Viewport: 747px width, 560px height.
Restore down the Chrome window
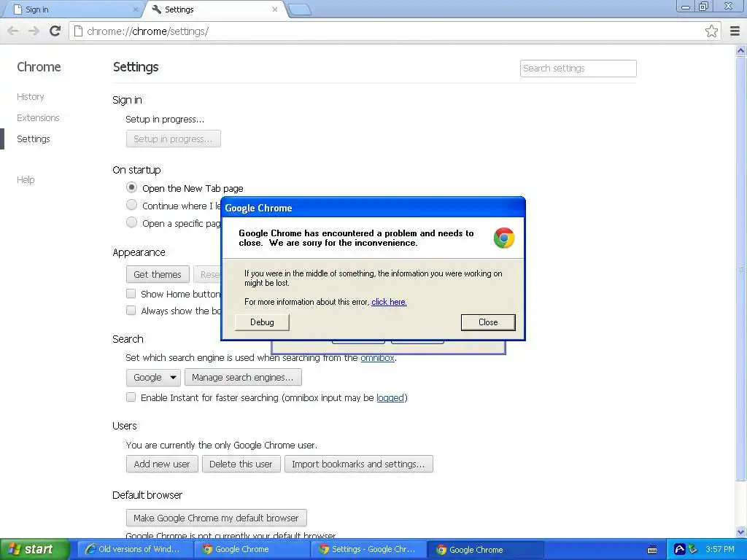[704, 6]
